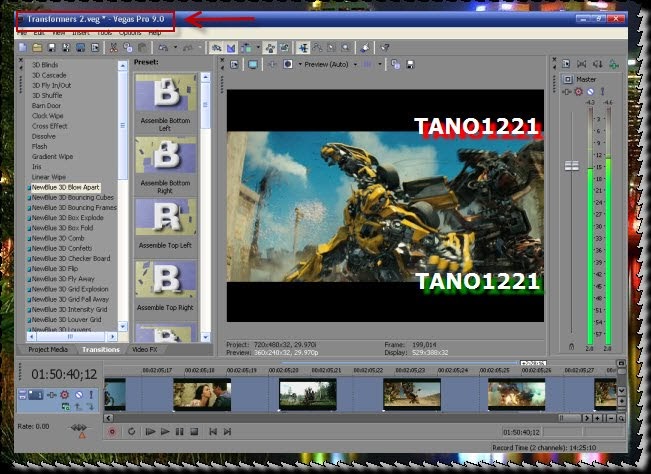
Task: Click Play From Start button
Action: 150,432
